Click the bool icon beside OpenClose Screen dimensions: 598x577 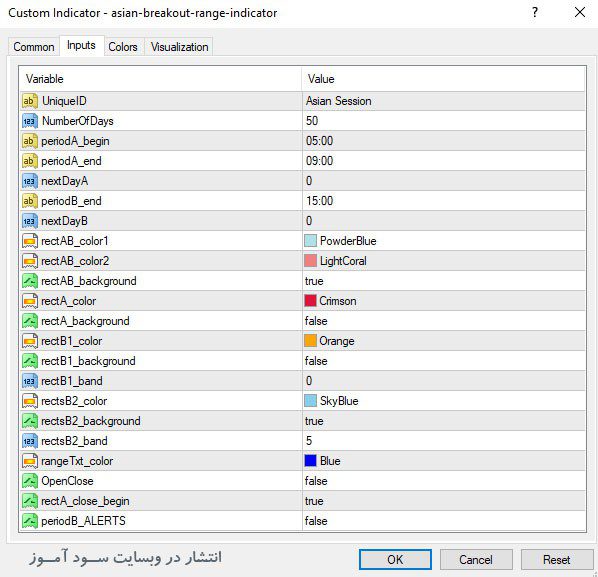point(30,481)
